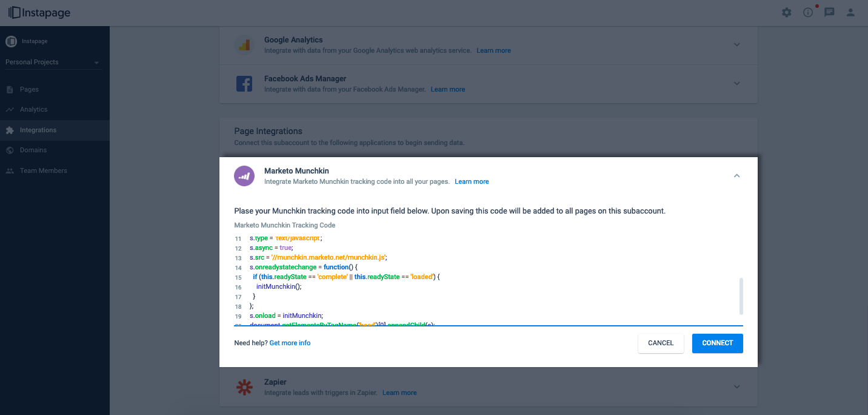Open the user profile icon
Screen dimensions: 868x415
click(x=850, y=12)
